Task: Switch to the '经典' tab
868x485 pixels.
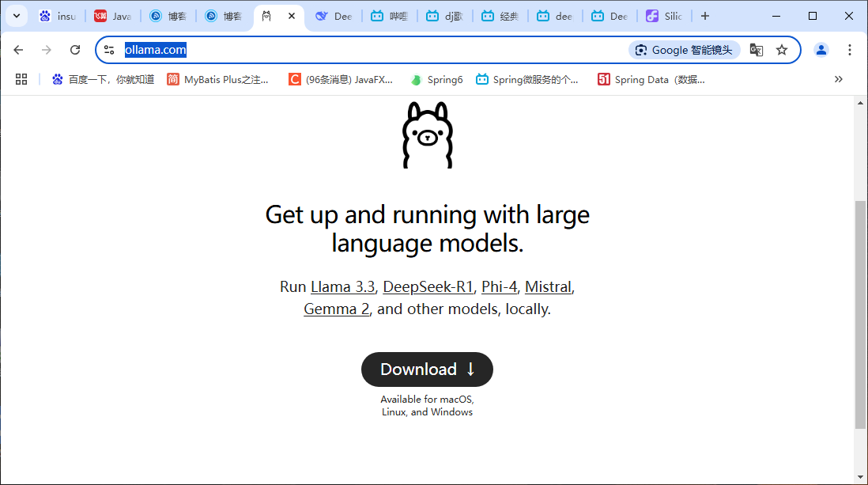Action: click(x=500, y=16)
